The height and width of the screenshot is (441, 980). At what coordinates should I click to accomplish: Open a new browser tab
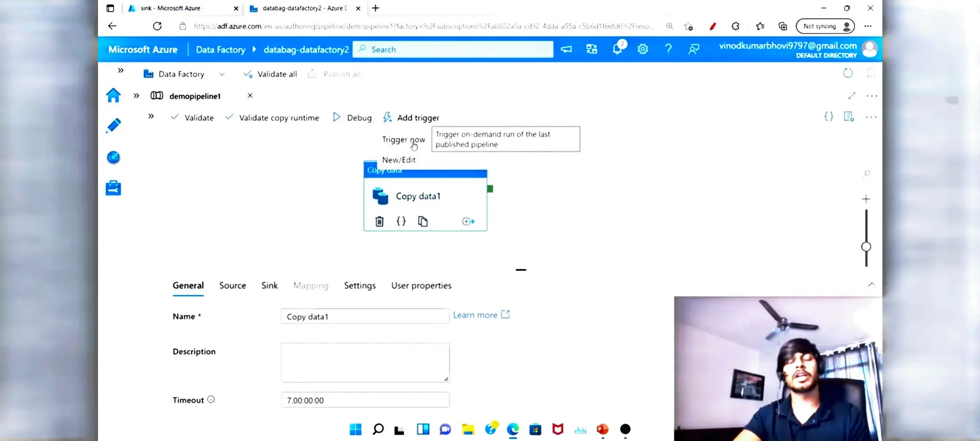pos(376,8)
